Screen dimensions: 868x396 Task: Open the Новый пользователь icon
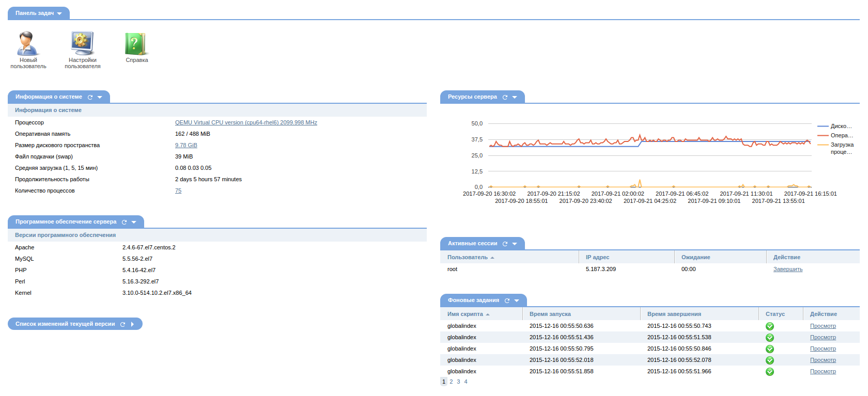pyautogui.click(x=28, y=44)
